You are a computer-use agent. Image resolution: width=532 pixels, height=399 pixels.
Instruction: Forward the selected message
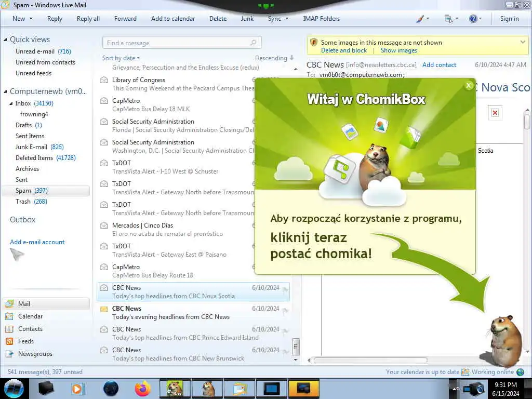[125, 19]
